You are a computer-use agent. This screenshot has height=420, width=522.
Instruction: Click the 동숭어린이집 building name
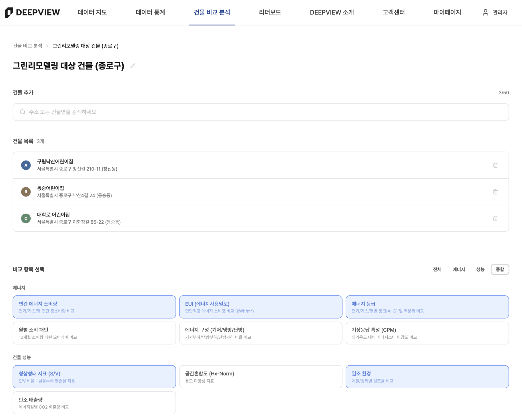51,188
